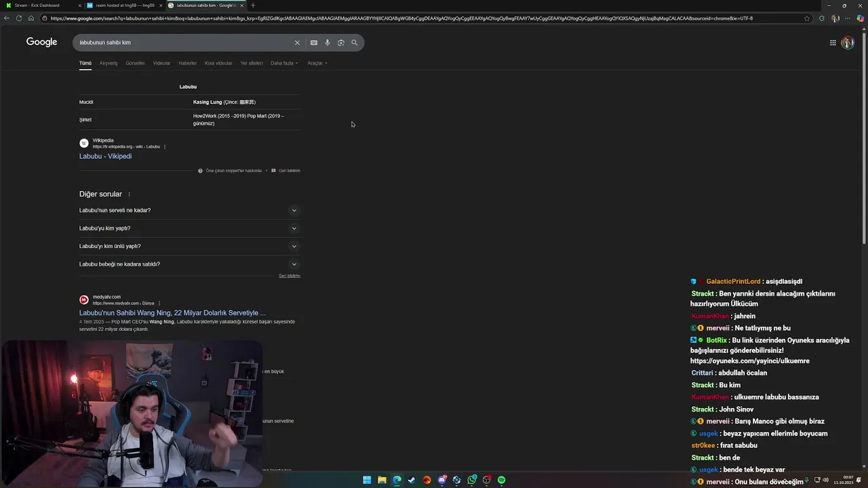
Task: Select the Görseller search filter
Action: click(x=135, y=63)
